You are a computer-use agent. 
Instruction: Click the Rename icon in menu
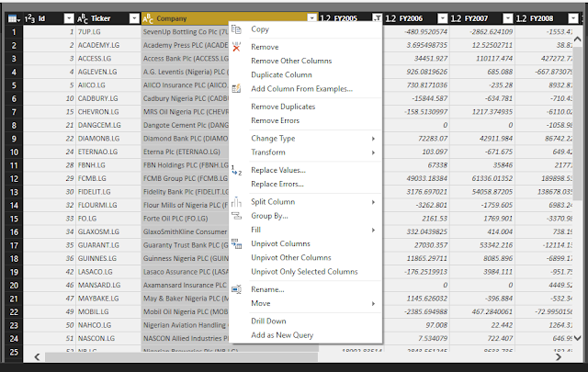click(x=236, y=289)
